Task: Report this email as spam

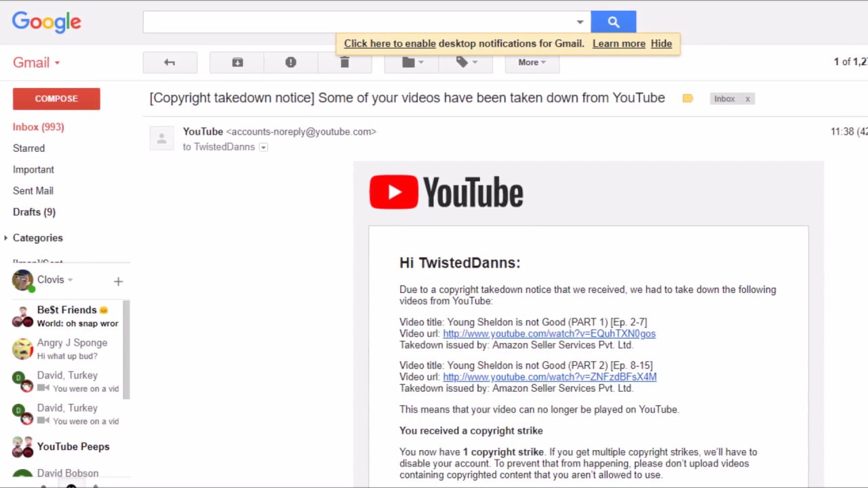Action: pyautogui.click(x=291, y=62)
